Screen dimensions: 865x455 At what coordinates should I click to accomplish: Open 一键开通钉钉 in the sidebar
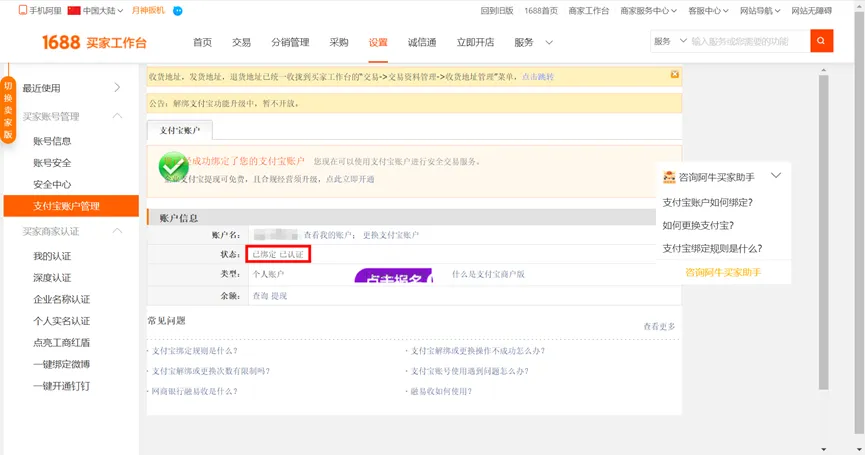pos(61,386)
